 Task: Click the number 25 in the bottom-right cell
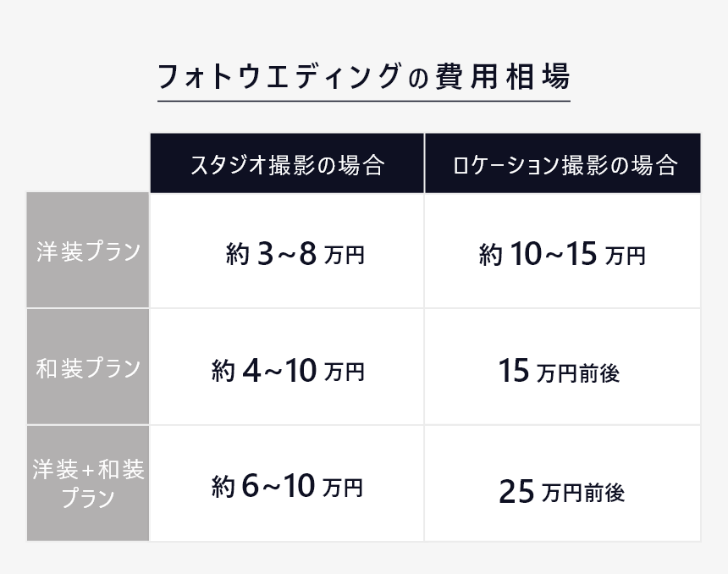pos(516,492)
